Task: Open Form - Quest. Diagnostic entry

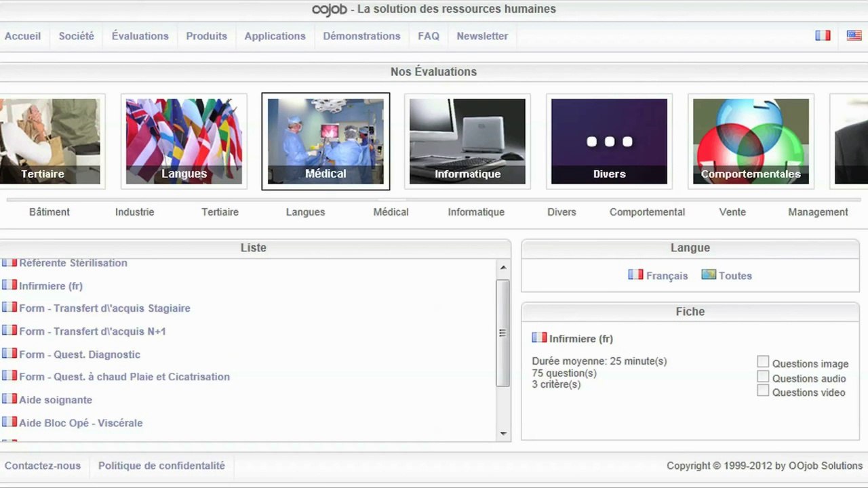Action: (x=79, y=354)
